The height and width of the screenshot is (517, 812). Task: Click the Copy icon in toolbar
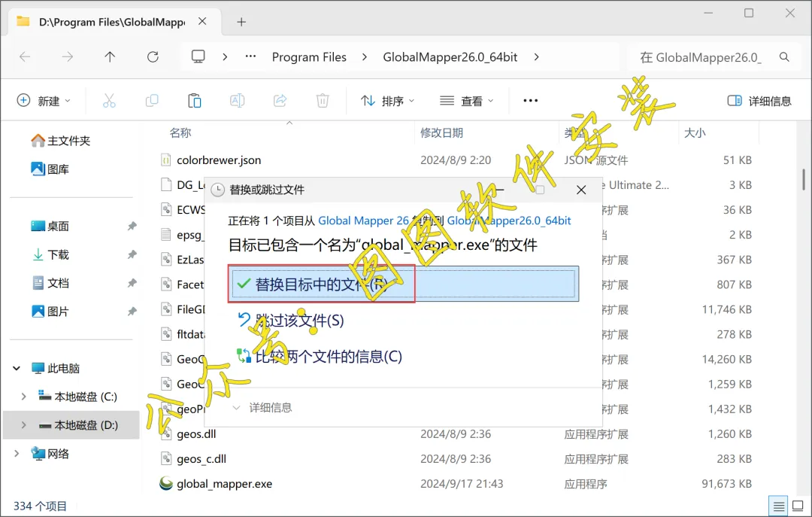click(152, 101)
